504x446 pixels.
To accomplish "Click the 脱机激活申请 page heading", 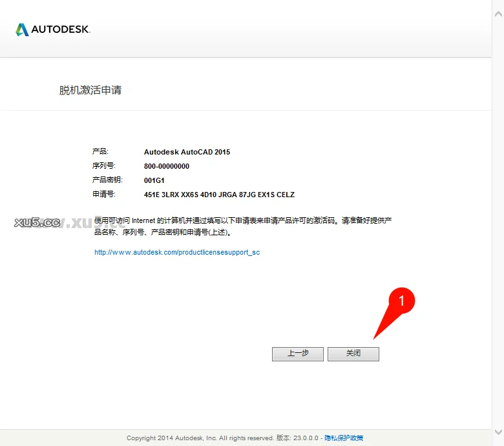I will [x=90, y=90].
